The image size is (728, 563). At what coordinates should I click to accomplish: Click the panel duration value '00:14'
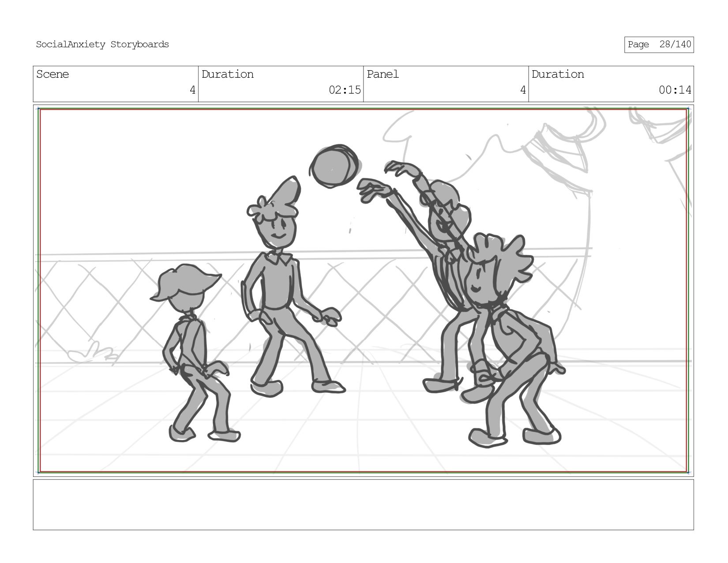[675, 90]
